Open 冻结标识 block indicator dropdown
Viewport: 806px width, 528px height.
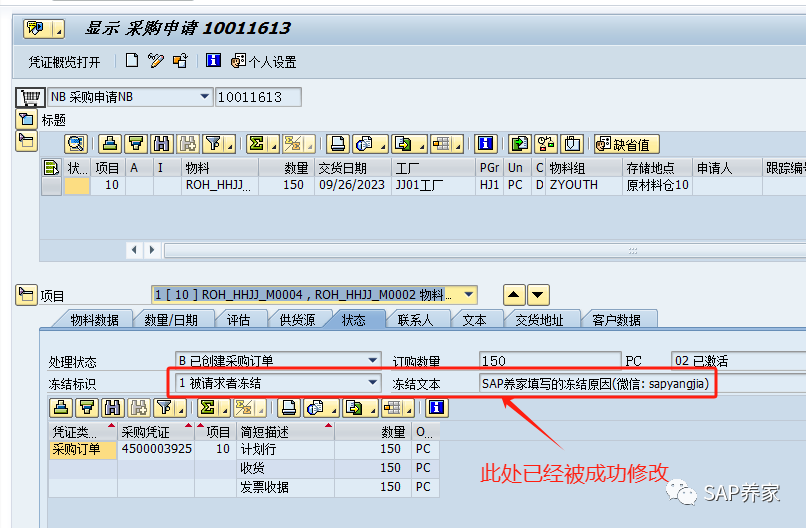click(x=373, y=383)
